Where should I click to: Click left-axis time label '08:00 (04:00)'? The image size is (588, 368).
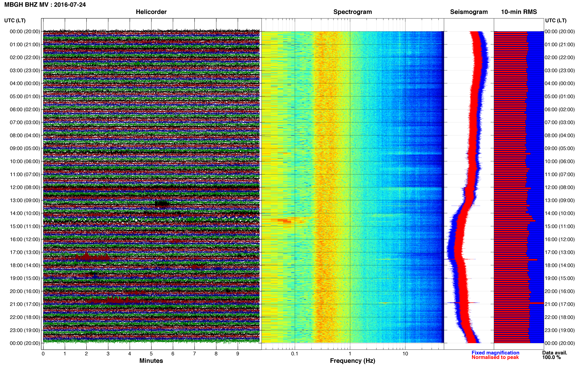[x=25, y=135]
